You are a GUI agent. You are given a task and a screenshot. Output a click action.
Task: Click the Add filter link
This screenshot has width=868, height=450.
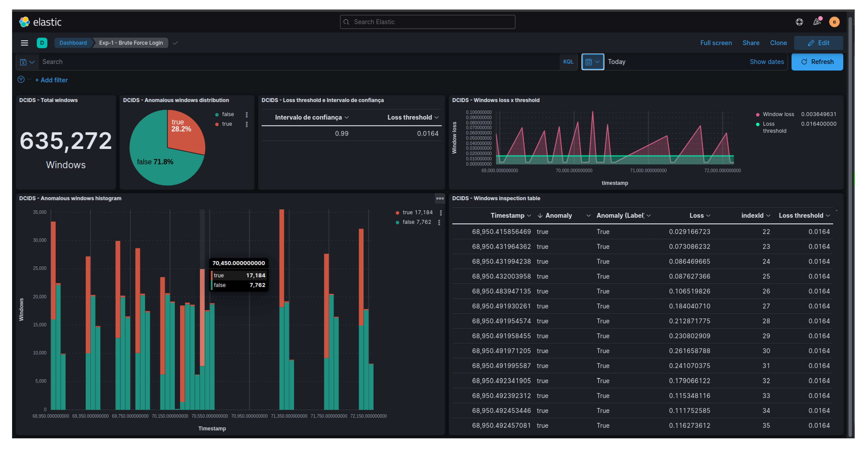tap(51, 80)
